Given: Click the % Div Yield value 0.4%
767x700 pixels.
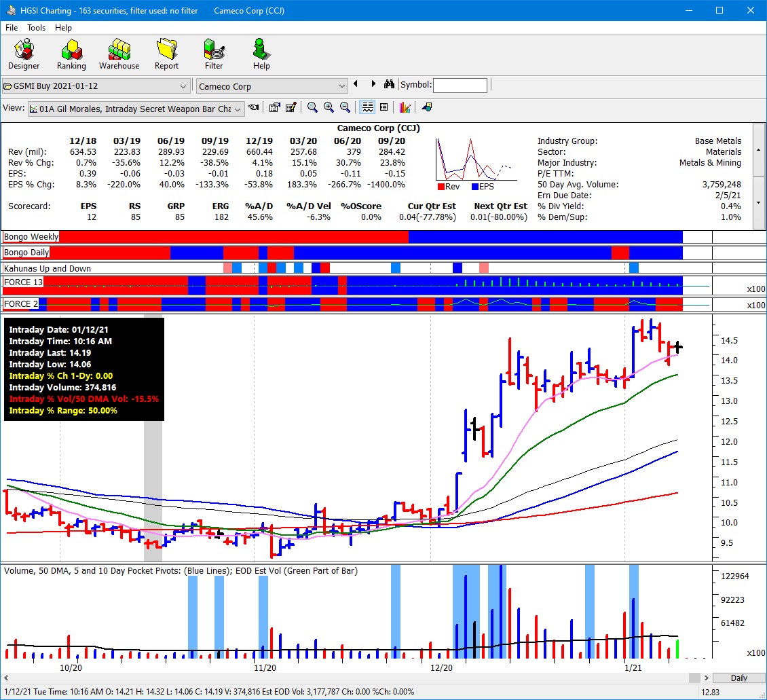Looking at the screenshot, I should [731, 206].
